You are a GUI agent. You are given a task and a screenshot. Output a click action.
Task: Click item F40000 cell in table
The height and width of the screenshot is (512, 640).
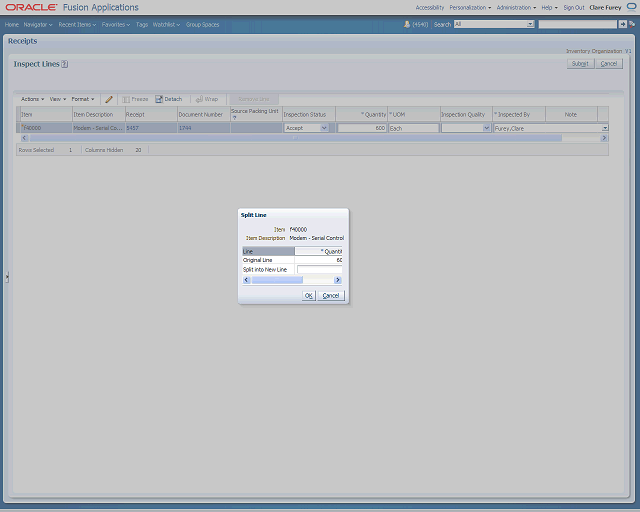[x=46, y=128]
